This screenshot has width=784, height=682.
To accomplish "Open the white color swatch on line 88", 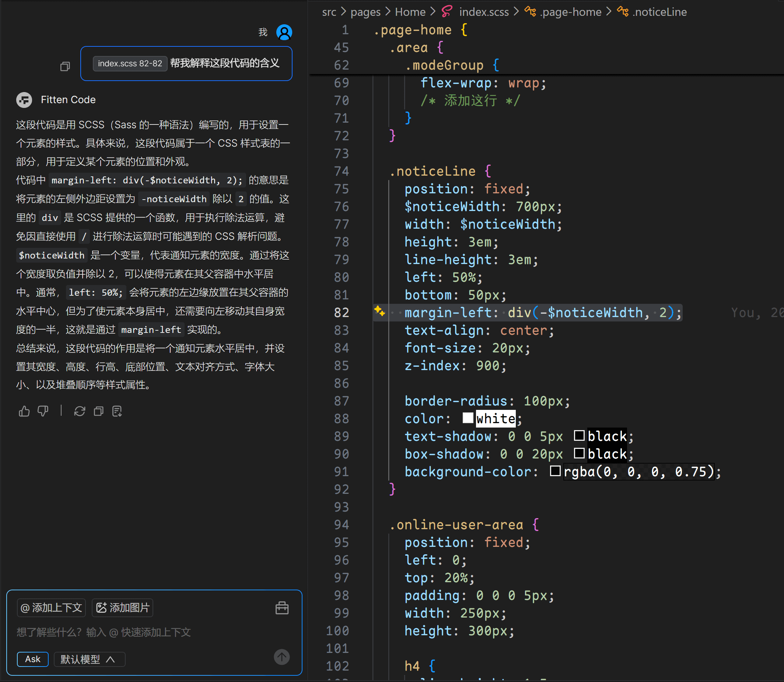I will (x=468, y=418).
